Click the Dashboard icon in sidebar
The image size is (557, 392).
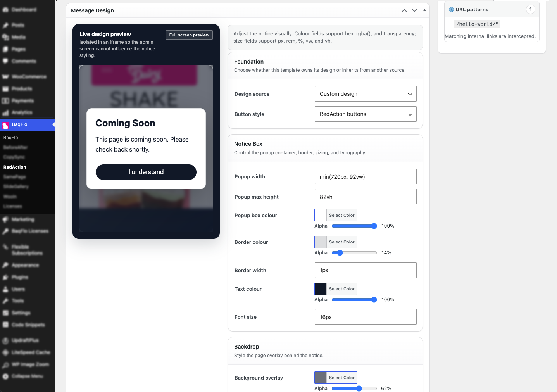pos(5,10)
